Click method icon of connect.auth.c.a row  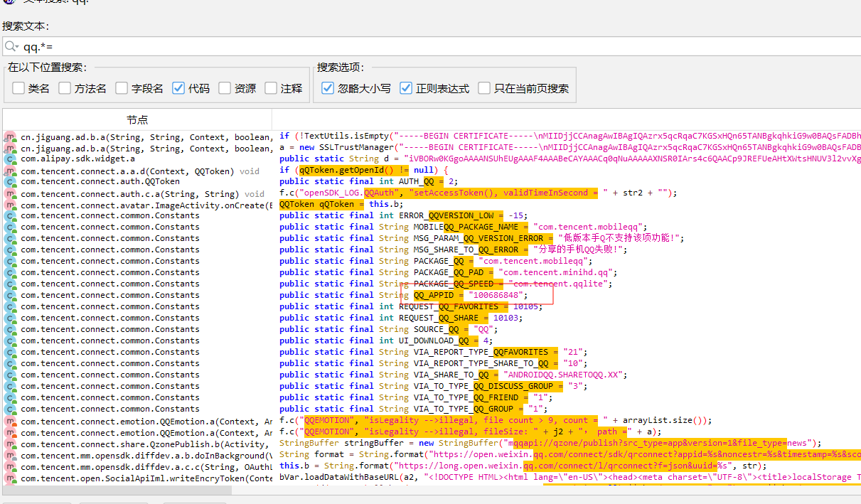tap(11, 193)
